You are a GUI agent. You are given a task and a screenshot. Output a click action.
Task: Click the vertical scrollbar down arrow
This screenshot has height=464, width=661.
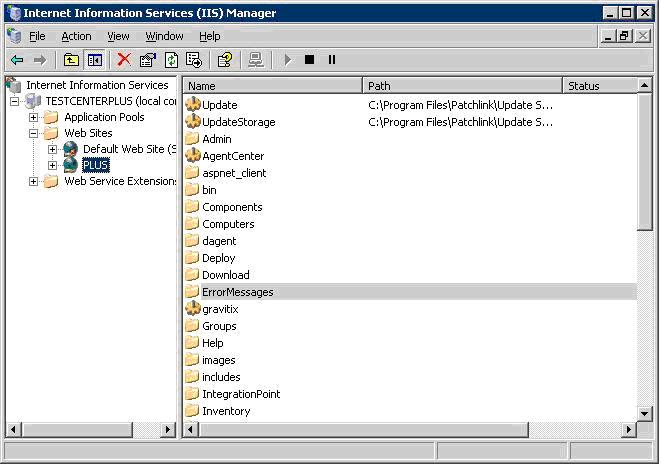point(645,413)
